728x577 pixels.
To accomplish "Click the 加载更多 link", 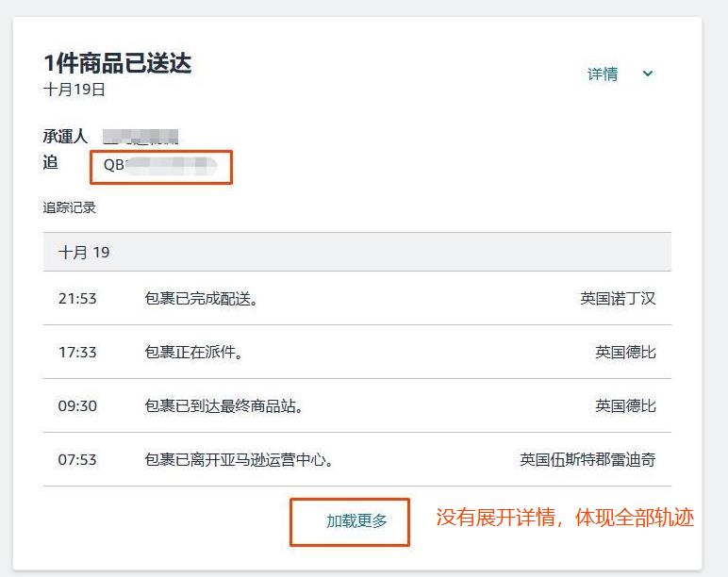I will point(356,520).
